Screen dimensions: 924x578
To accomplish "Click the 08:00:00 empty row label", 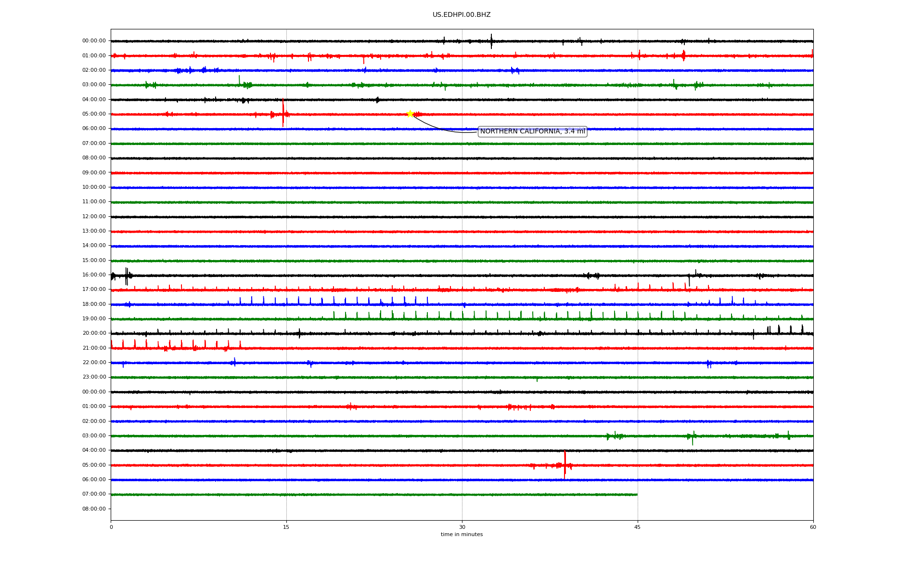I will [94, 509].
